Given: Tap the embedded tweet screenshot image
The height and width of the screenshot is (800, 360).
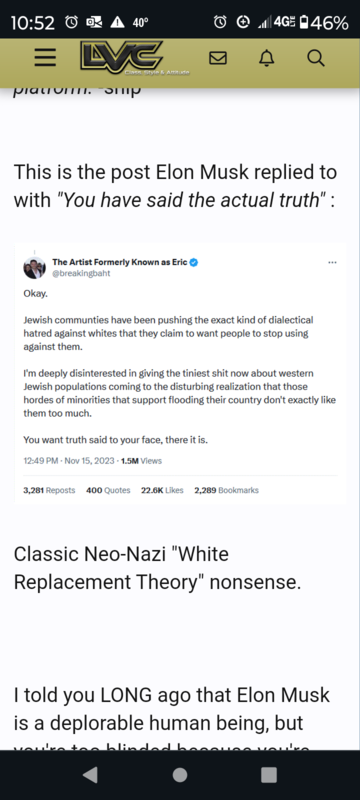Looking at the screenshot, I should click(180, 373).
